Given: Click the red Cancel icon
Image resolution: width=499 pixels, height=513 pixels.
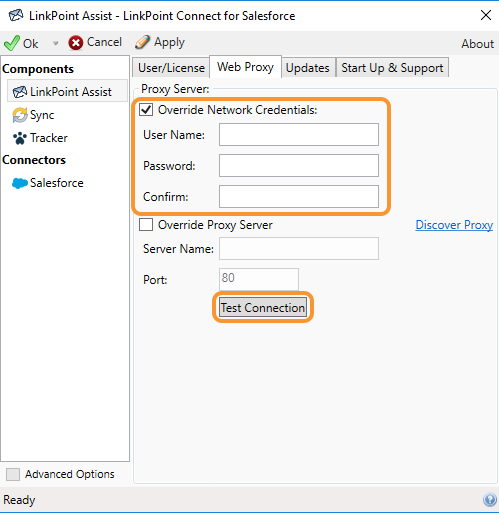Looking at the screenshot, I should pos(76,43).
